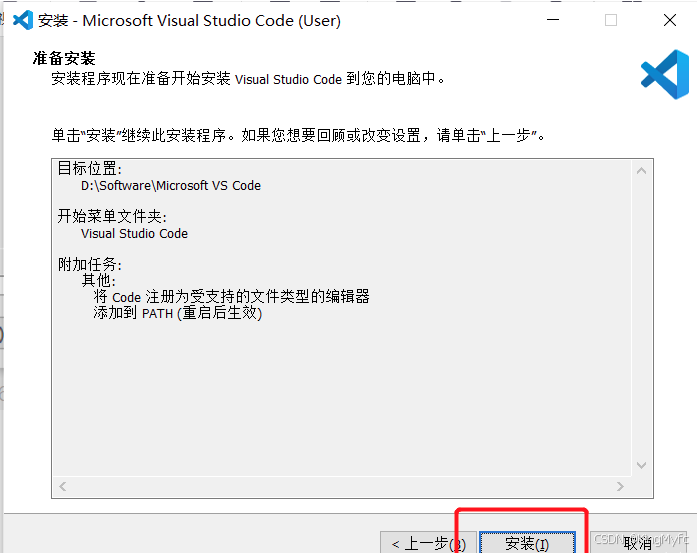The height and width of the screenshot is (553, 697).
Task: Click the path D:\Software\Microsoft VS Code
Action: 171,185
